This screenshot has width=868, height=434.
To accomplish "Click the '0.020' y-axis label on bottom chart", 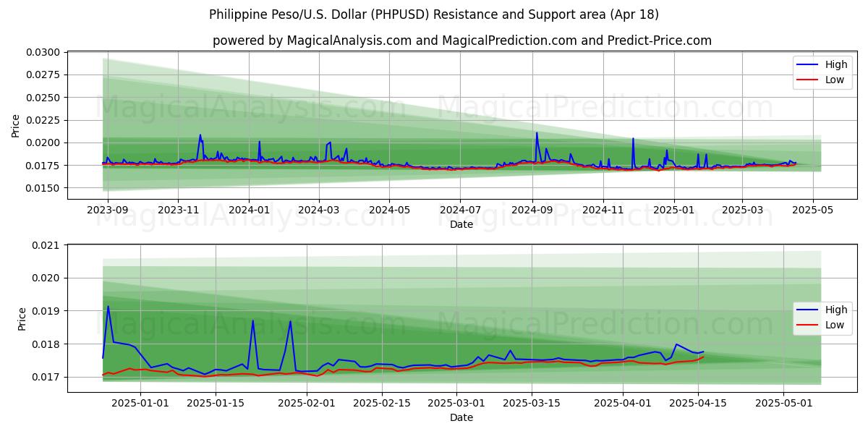I will point(48,278).
